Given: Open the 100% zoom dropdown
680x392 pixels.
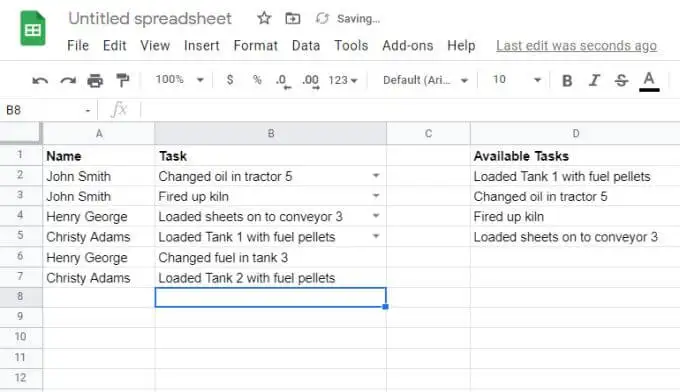Looking at the screenshot, I should click(x=180, y=80).
